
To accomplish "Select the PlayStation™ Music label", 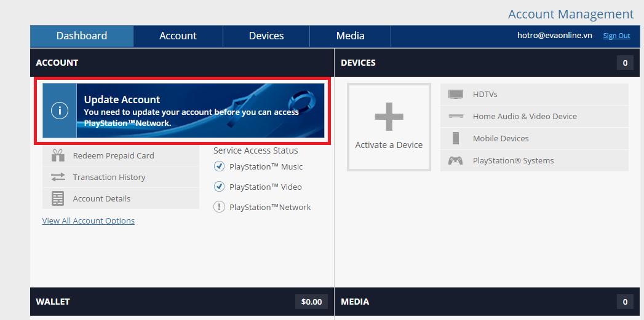I will (x=266, y=167).
